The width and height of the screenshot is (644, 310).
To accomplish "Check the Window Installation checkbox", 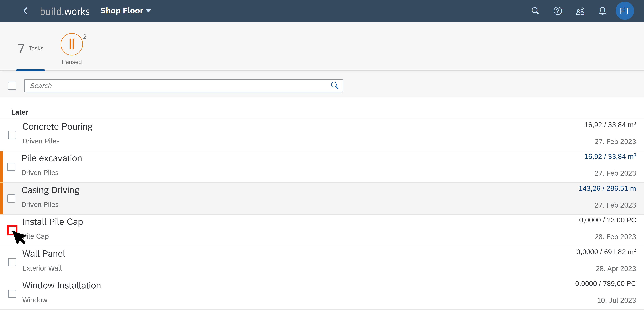I will 12,294.
